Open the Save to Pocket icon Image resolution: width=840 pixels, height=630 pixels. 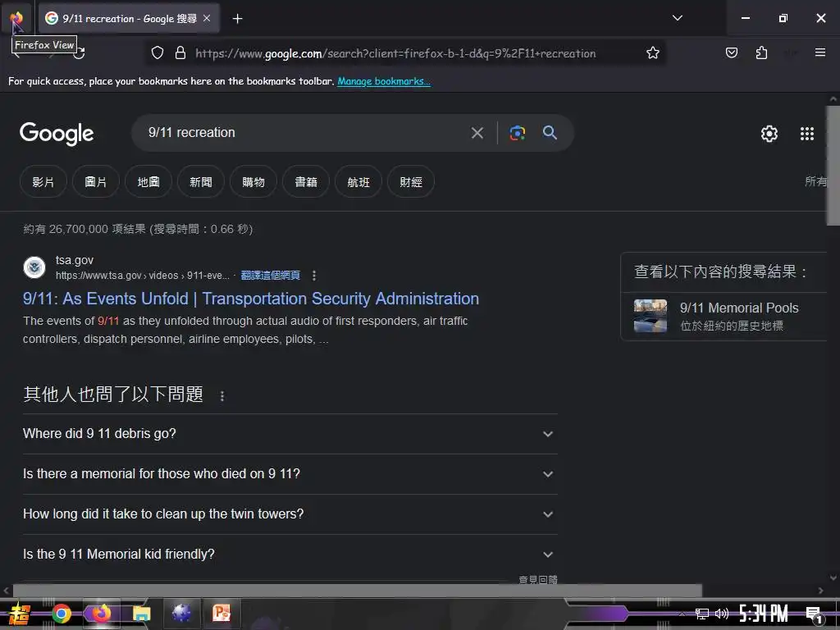731,52
